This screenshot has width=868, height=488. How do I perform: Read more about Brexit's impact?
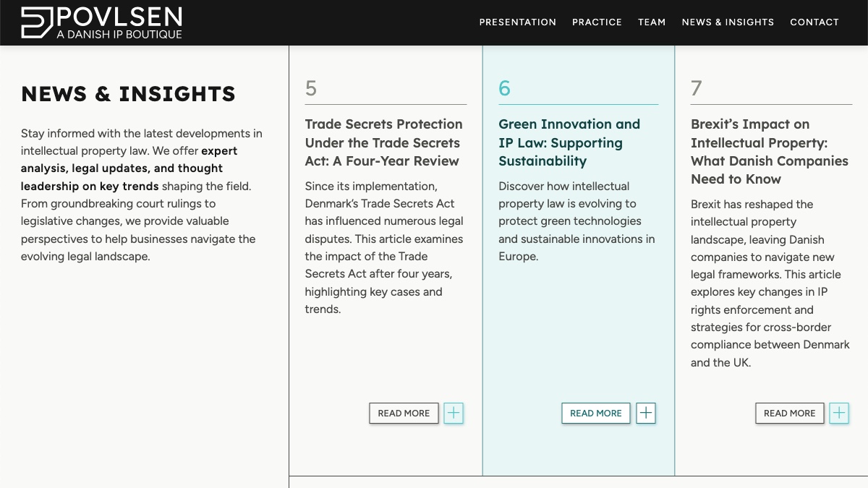click(789, 413)
